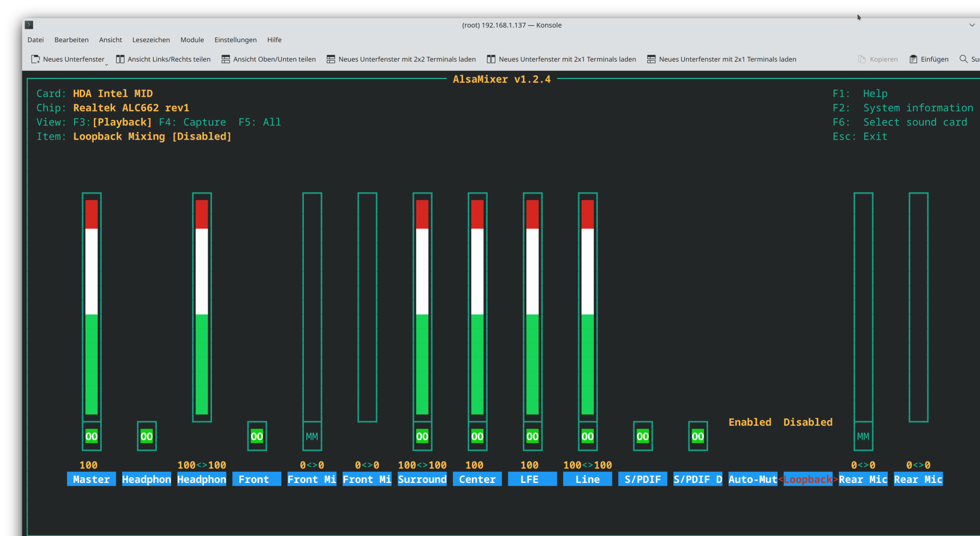Viewport: 980px width, 536px height.
Task: Click the F6: Select sound card text
Action: coord(900,122)
